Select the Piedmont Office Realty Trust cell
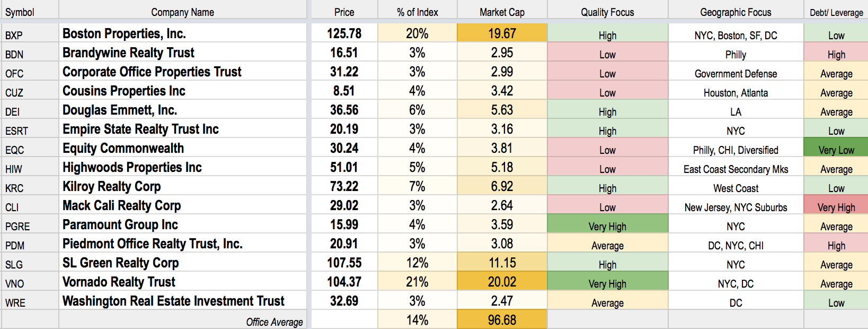Image resolution: width=868 pixels, height=329 pixels. [183, 243]
